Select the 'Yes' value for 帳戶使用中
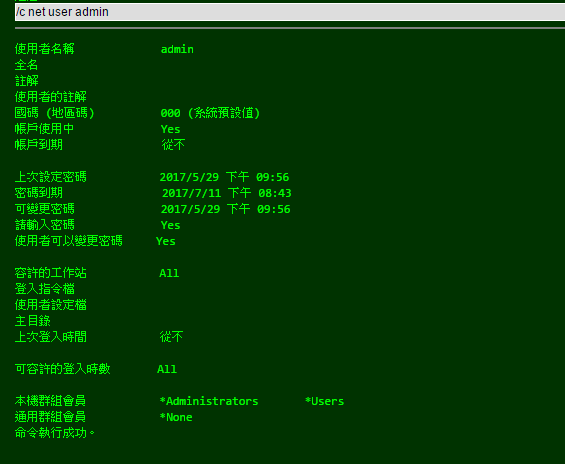 (170, 129)
